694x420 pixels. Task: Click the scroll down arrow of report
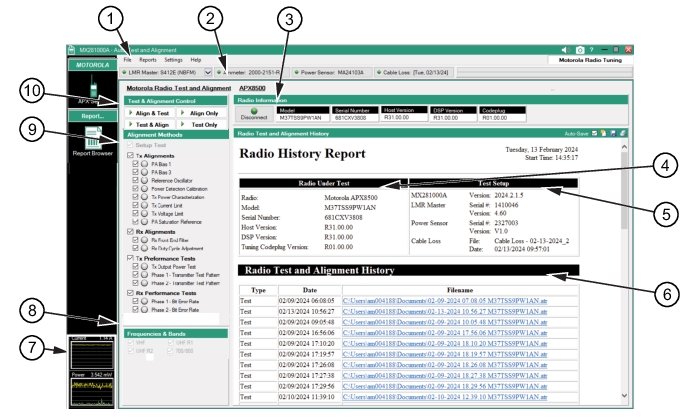[624, 396]
